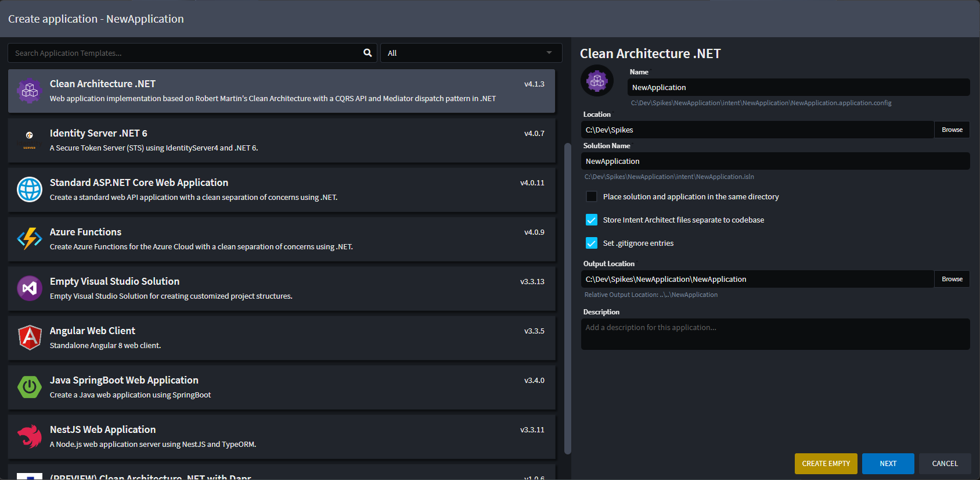Click the Identity Server .NET 6 icon
This screenshot has height=480, width=980.
30,140
